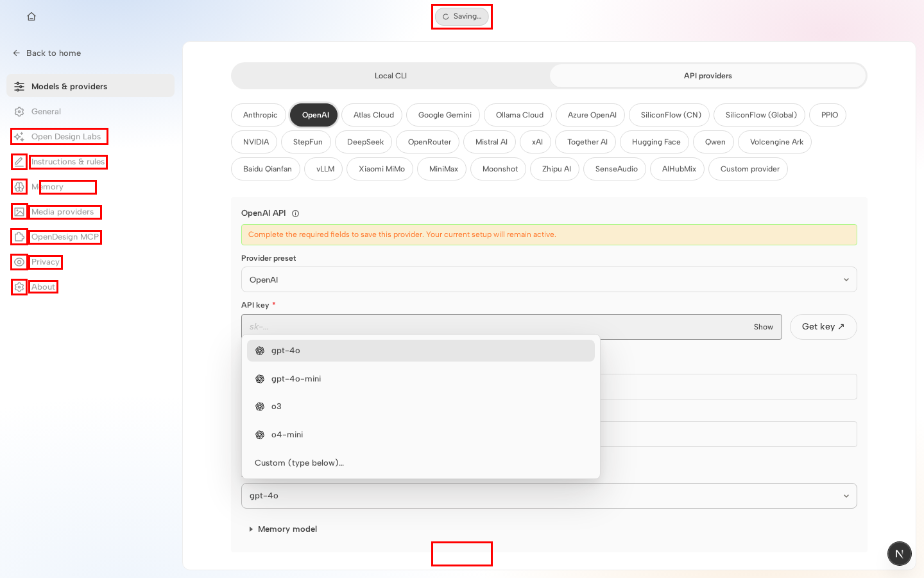Click the Get key link button
924x578 pixels.
coord(823,327)
